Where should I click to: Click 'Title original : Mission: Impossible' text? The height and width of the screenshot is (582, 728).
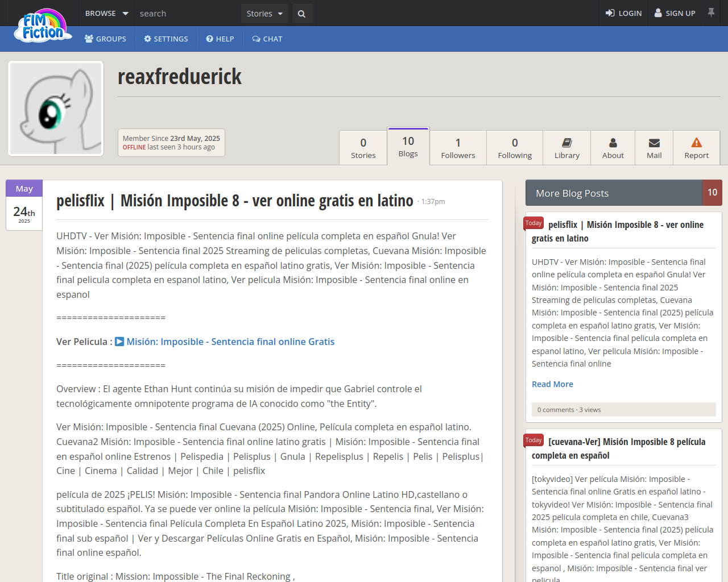pos(176,576)
